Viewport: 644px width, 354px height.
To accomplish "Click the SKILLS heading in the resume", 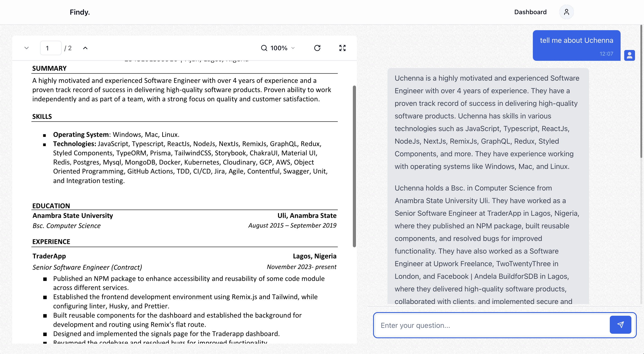I will (42, 117).
